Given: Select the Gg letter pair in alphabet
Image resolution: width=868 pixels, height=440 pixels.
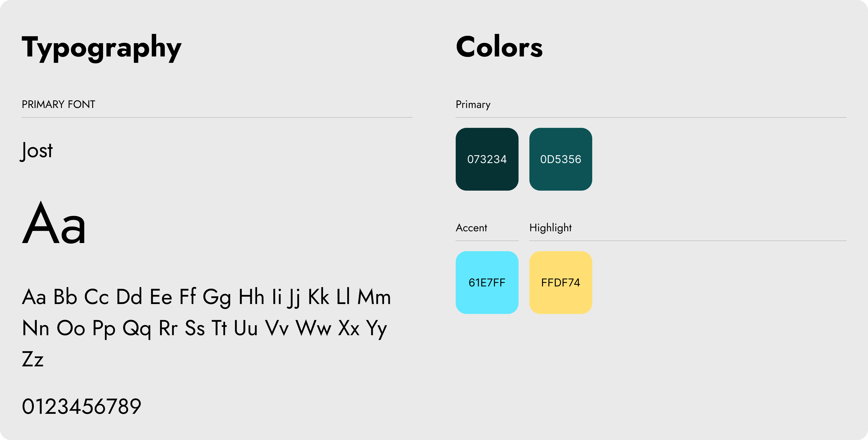Looking at the screenshot, I should [217, 297].
